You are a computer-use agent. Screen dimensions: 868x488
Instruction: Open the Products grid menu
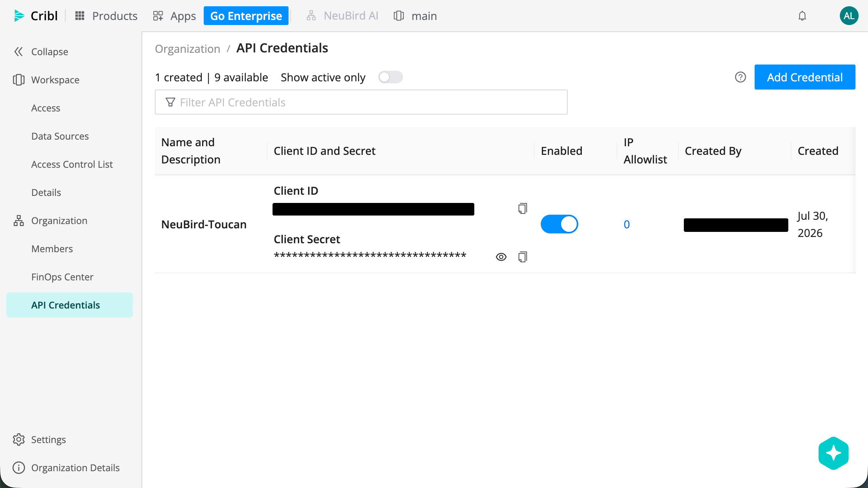click(x=106, y=16)
